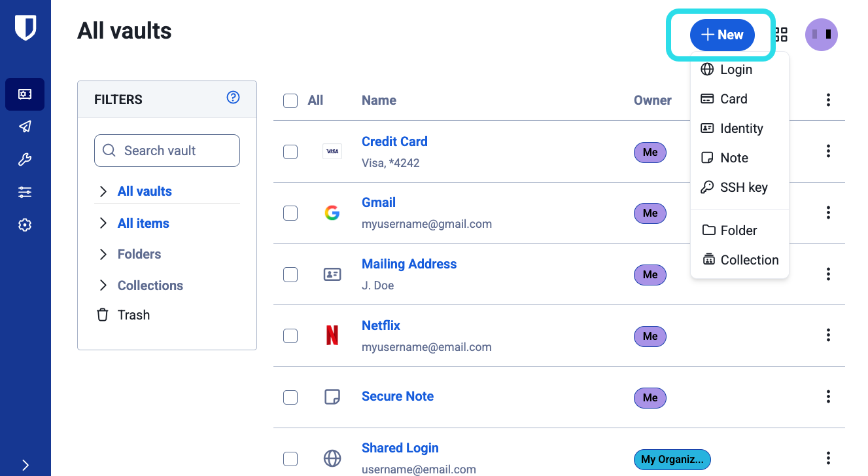Click the Bitwarden shield logo

click(x=26, y=29)
